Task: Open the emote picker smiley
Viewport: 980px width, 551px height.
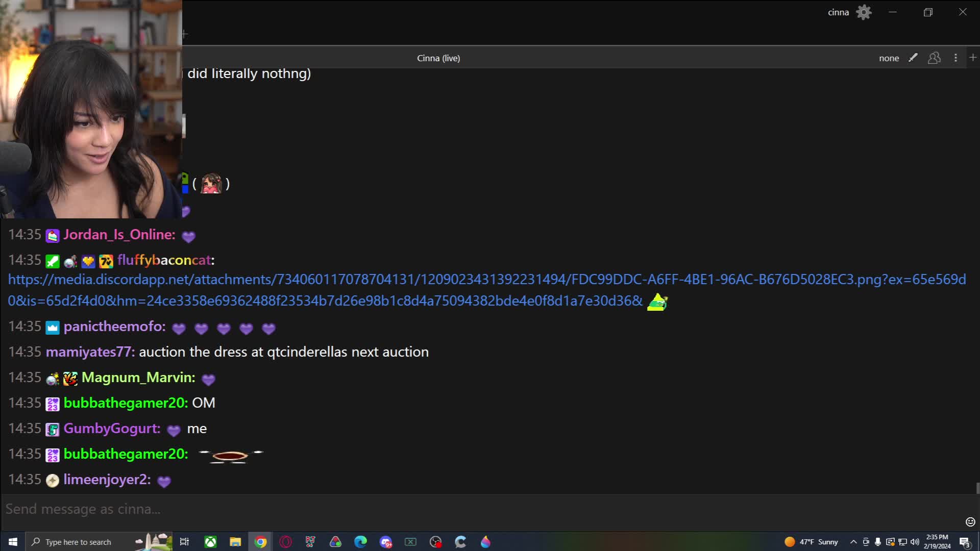Action: pos(970,521)
